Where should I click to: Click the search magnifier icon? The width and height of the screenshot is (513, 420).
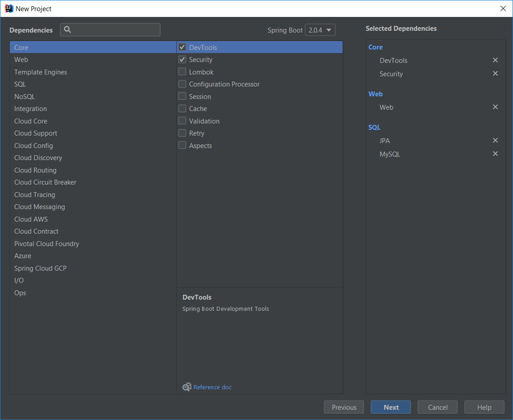[x=67, y=30]
